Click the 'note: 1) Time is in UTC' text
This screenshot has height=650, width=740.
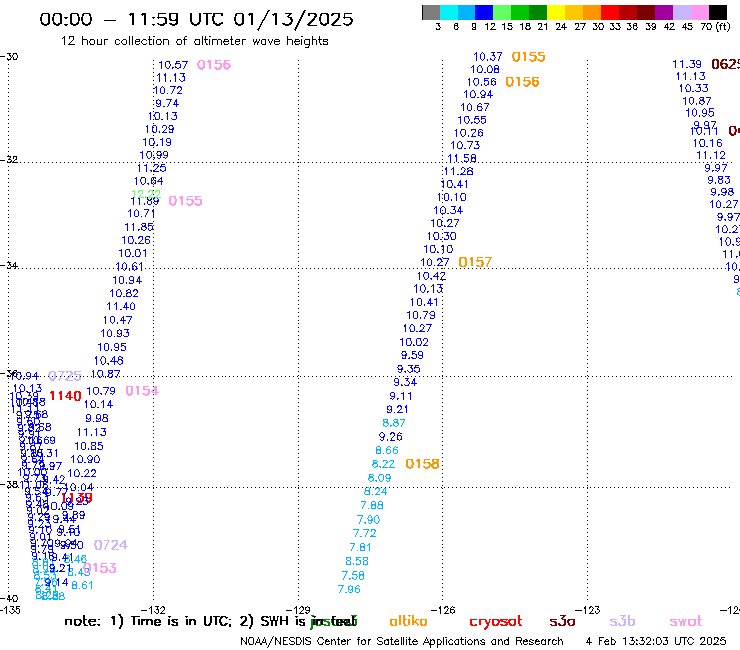click(148, 621)
